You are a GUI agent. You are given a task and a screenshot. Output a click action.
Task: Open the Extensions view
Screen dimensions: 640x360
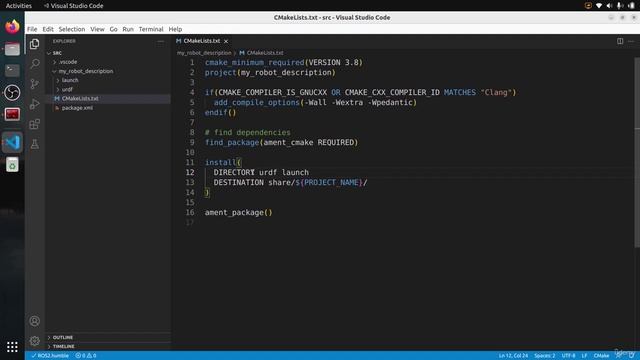[x=35, y=124]
